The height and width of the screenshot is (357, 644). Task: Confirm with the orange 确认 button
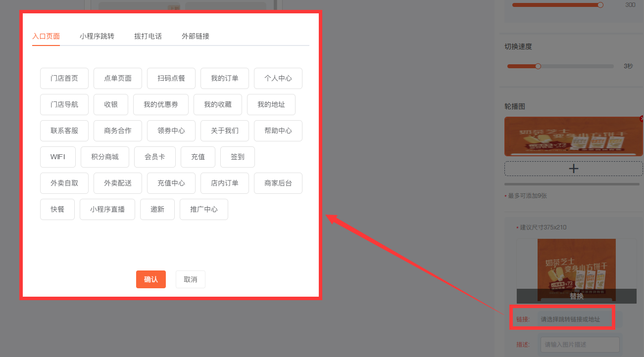point(151,279)
